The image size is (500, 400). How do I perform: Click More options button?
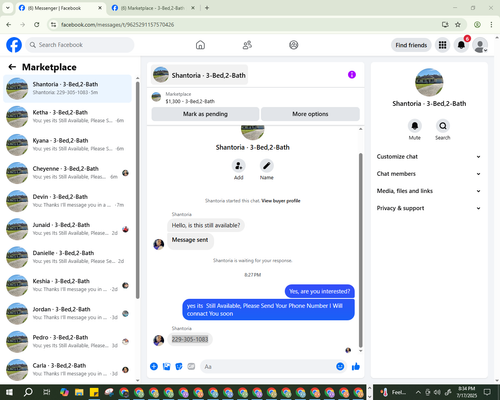(x=310, y=114)
